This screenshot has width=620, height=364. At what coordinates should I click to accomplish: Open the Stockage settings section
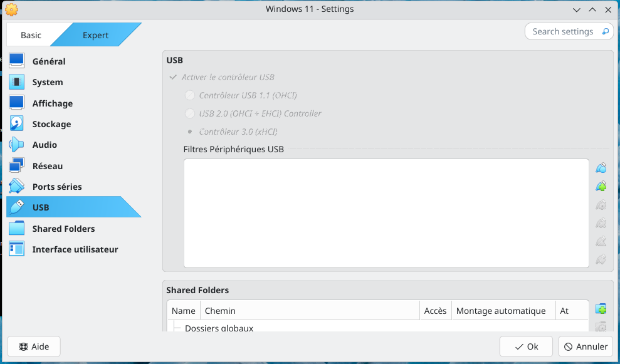click(51, 124)
